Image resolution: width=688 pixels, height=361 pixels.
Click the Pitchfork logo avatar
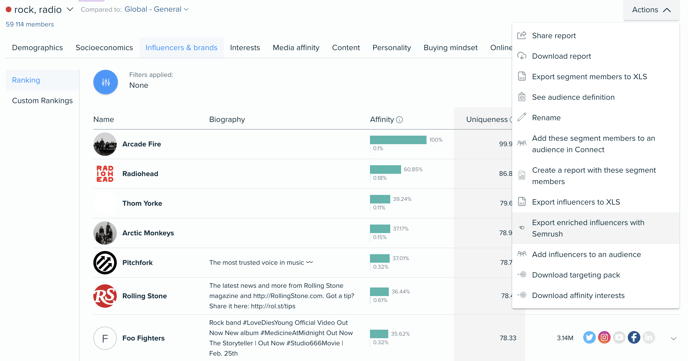point(105,262)
